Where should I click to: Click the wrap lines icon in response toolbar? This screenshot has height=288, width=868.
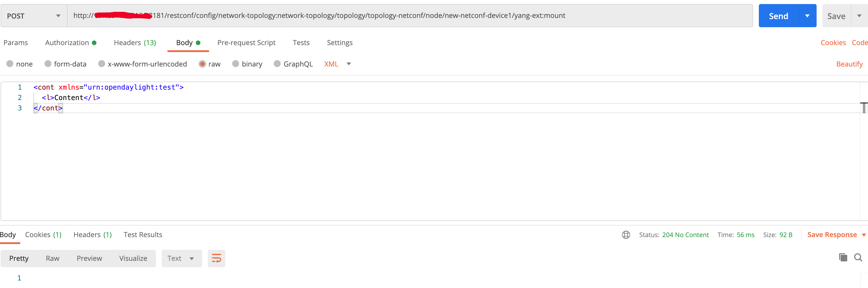pyautogui.click(x=216, y=258)
